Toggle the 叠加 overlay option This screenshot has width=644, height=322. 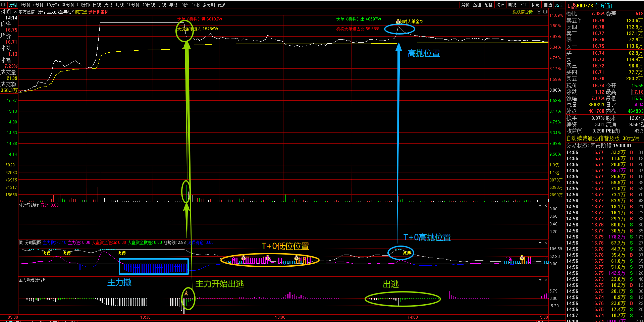[477, 5]
